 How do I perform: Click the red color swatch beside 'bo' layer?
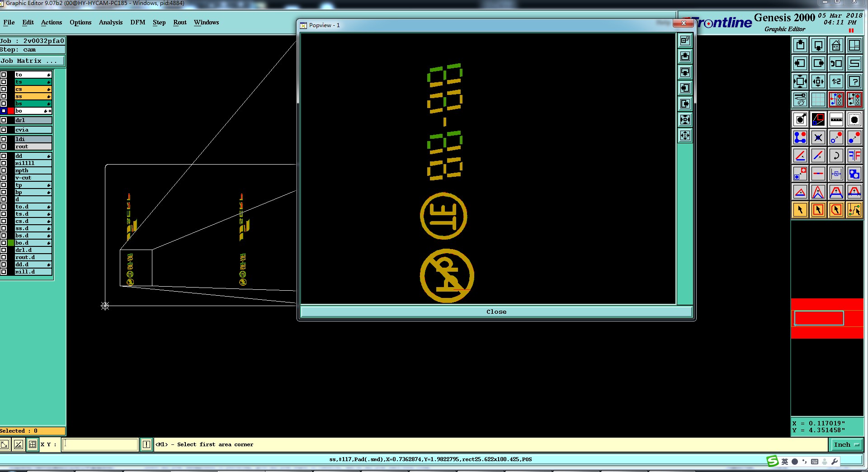click(x=11, y=111)
